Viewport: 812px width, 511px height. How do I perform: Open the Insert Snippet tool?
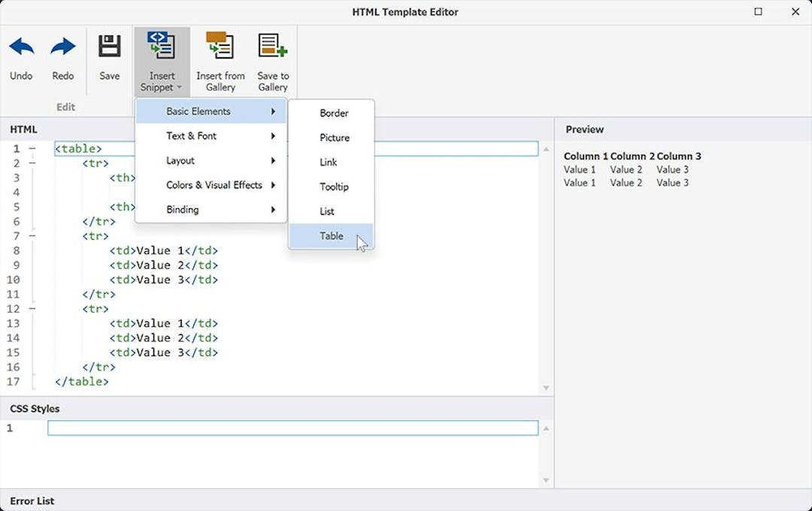click(x=160, y=60)
